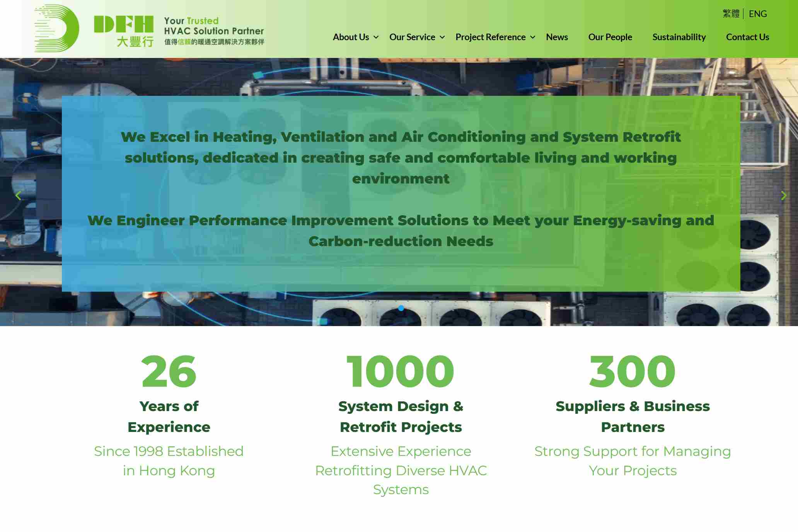Expand the Our Service dropdown arrow
This screenshot has width=798, height=532.
point(442,37)
